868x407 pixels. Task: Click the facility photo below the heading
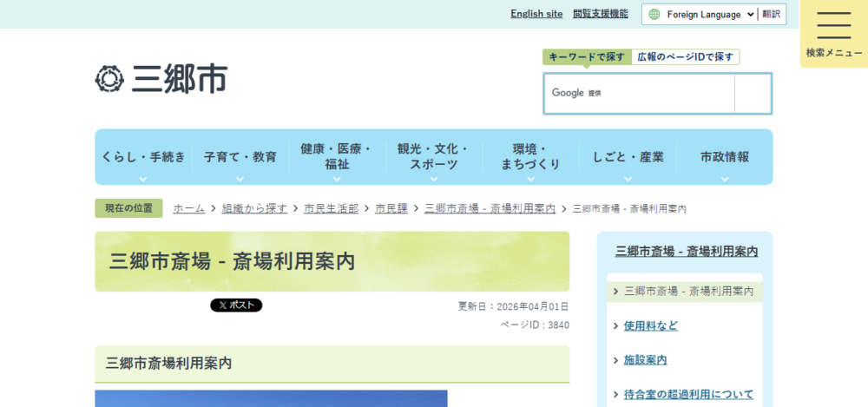[x=271, y=398]
